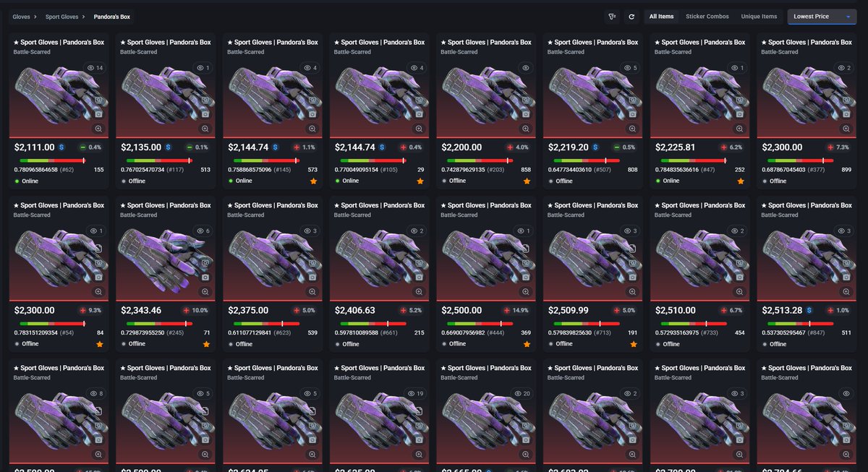Switch to the All Items tab
The height and width of the screenshot is (472, 868).
tap(661, 17)
